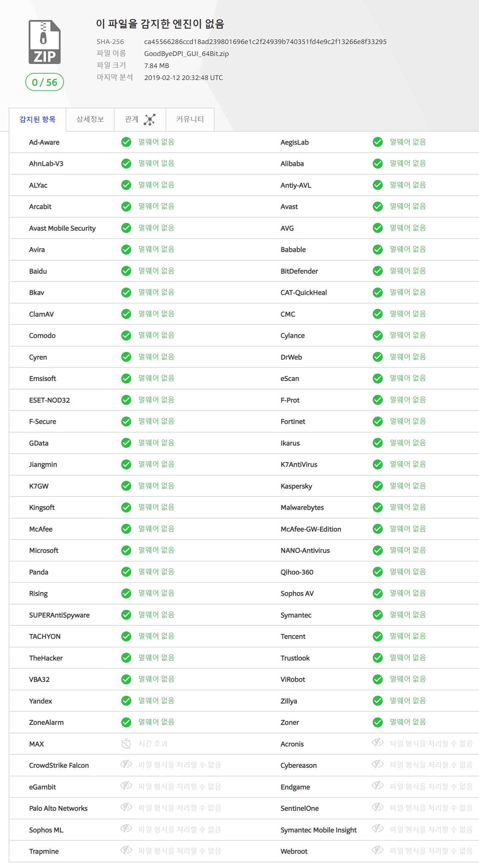
Task: Open the 관계 tab
Action: click(x=132, y=119)
